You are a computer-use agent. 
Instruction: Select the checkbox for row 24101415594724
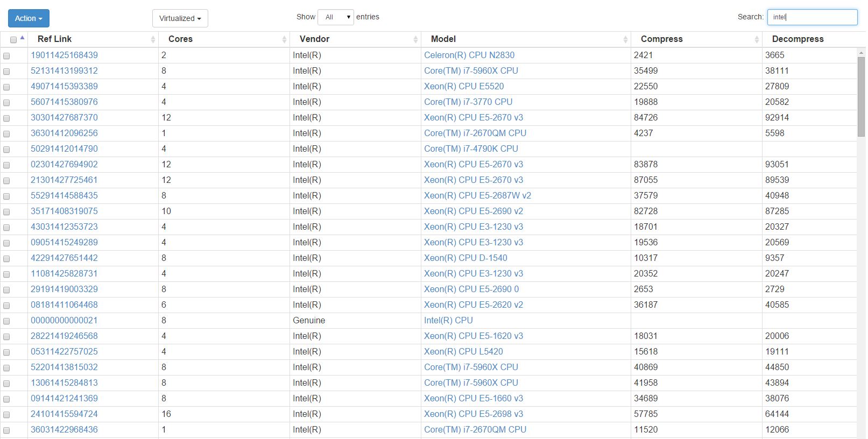(x=6, y=414)
